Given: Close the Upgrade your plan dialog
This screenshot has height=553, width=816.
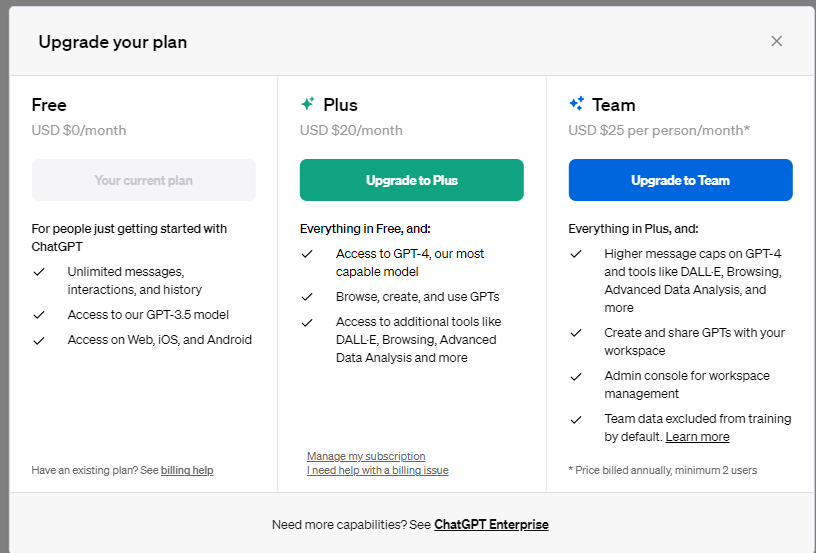Looking at the screenshot, I should pos(776,42).
